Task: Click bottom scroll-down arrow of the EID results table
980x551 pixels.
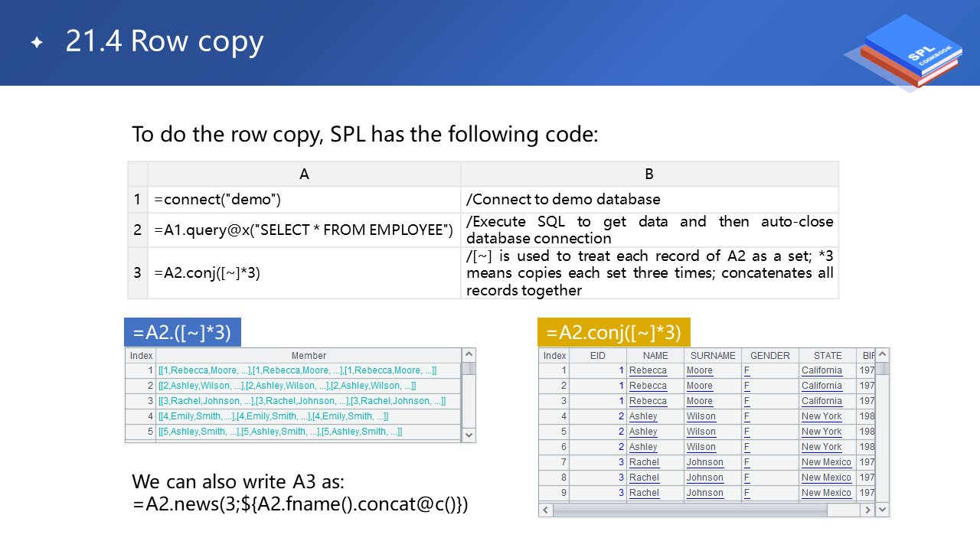Action: [882, 510]
